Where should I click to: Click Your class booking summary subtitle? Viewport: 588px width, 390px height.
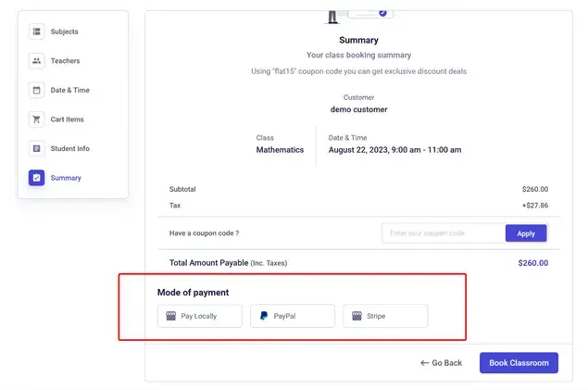[x=358, y=56]
